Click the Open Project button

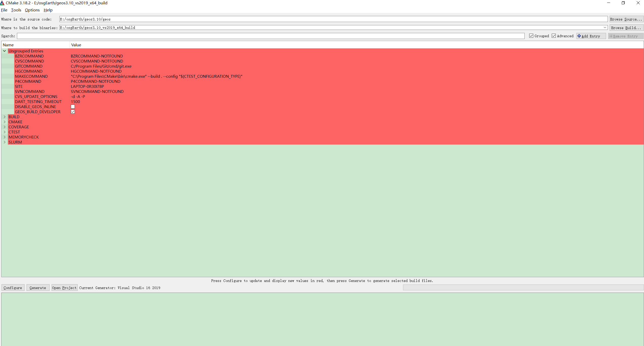pyautogui.click(x=64, y=288)
